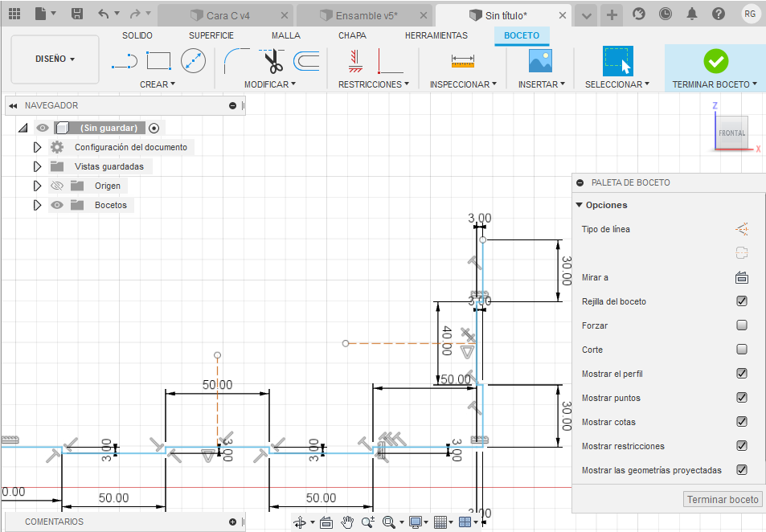This screenshot has height=532, width=766.
Task: Click the Measure ruler icon
Action: click(x=463, y=62)
